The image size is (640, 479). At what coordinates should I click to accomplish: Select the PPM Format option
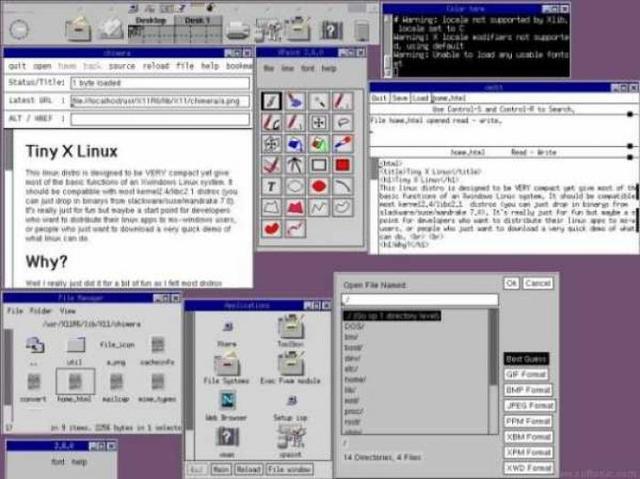click(529, 421)
